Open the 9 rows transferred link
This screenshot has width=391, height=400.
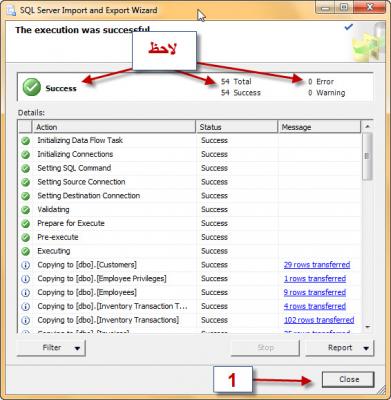[x=315, y=292]
